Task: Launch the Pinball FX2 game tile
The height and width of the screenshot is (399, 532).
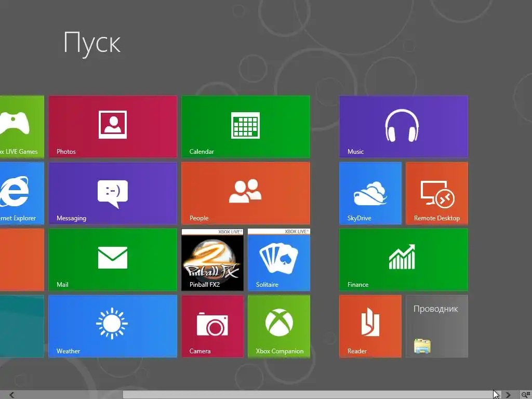Action: (212, 260)
